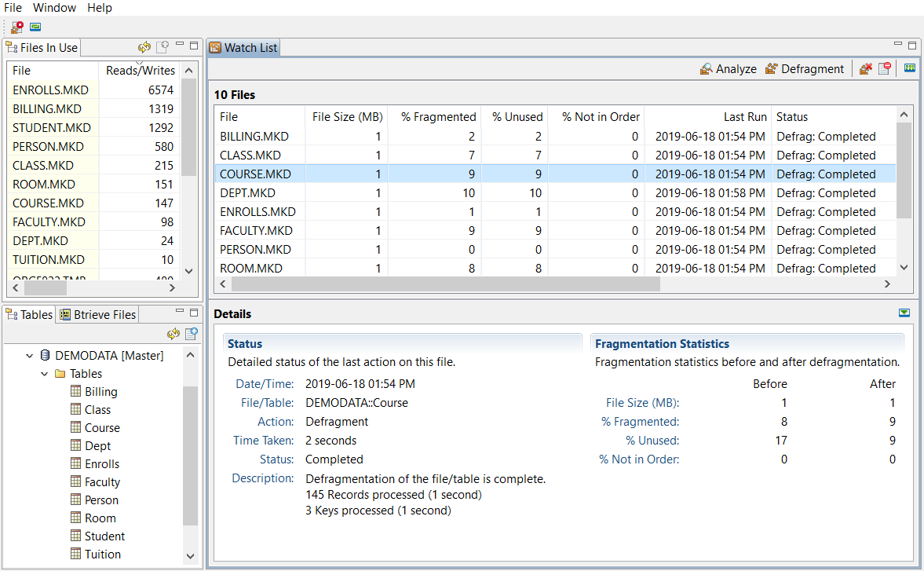
Task: Select the Course table in the tree
Action: (x=102, y=428)
